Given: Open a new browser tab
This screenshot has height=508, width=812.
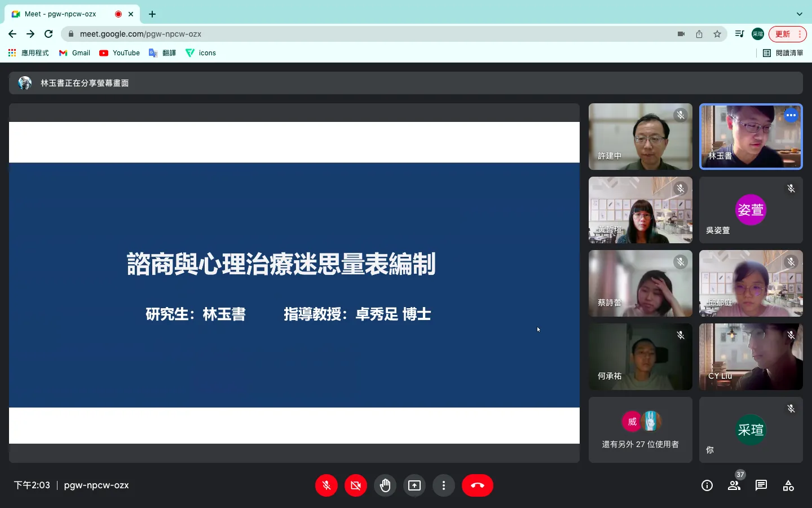Looking at the screenshot, I should (x=152, y=14).
